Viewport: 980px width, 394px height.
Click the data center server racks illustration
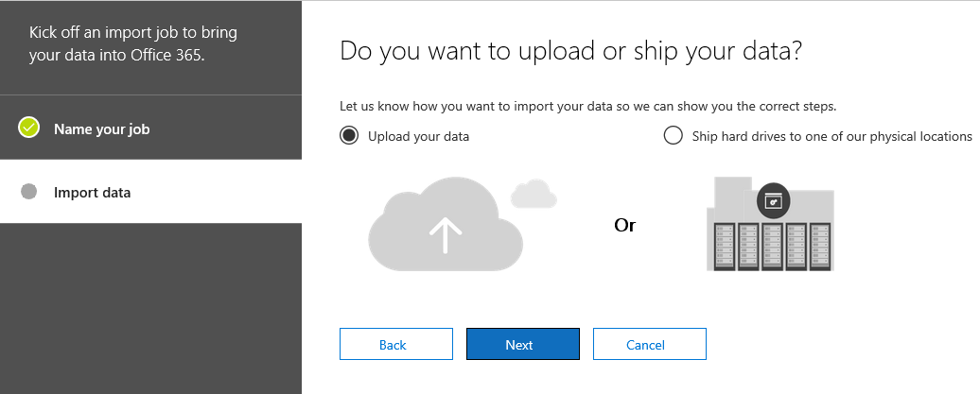point(770,224)
